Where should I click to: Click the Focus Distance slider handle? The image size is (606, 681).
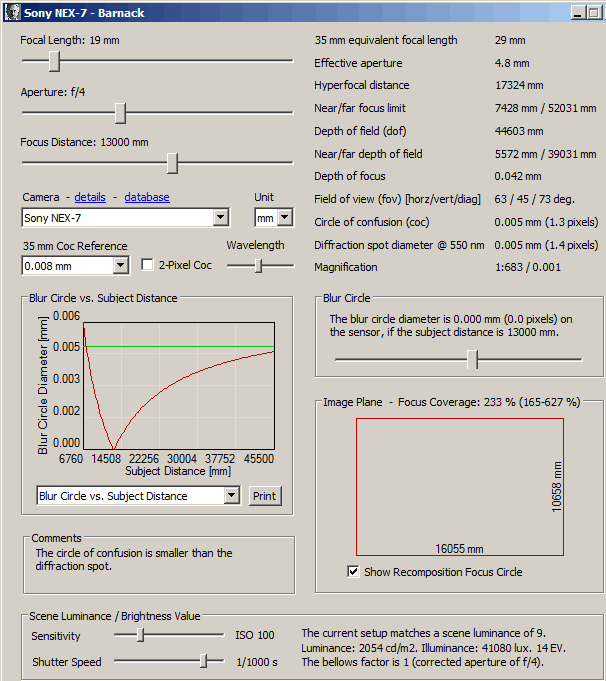[x=172, y=163]
